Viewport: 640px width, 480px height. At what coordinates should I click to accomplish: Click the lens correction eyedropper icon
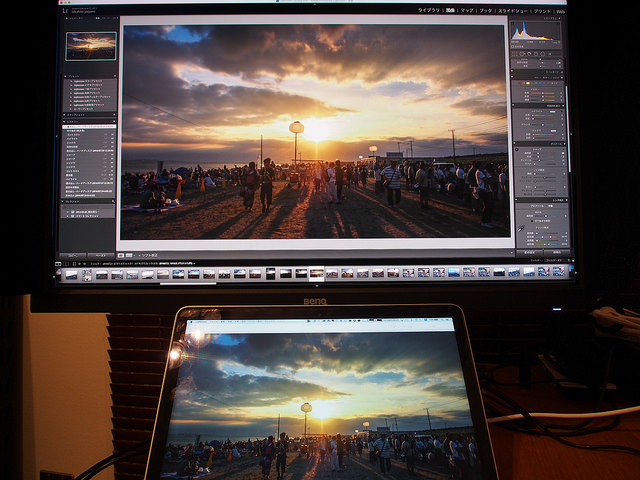[x=520, y=228]
